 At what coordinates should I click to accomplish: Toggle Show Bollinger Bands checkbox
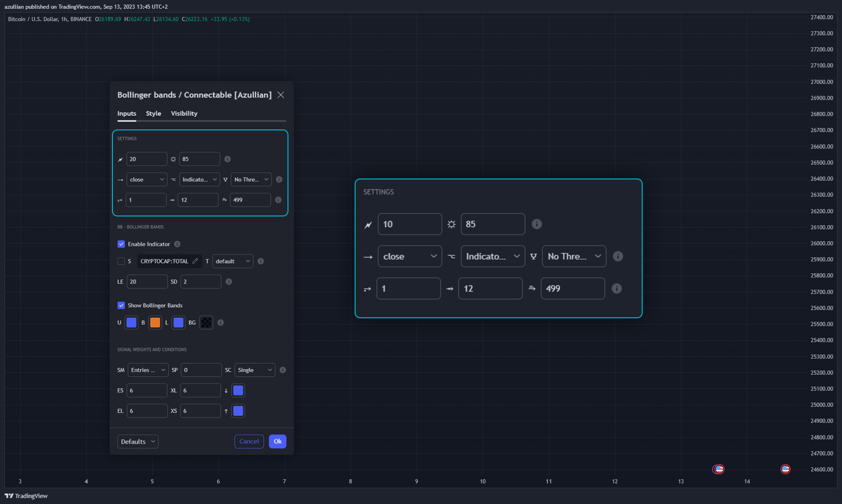pyautogui.click(x=121, y=305)
